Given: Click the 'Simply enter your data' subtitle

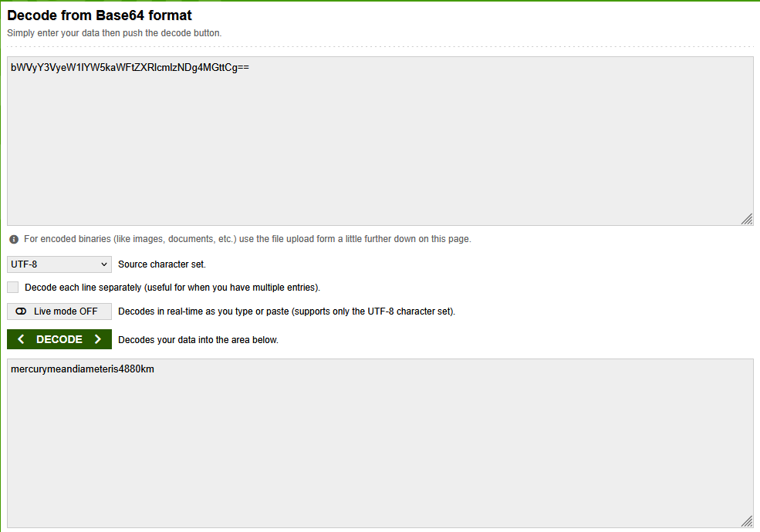Looking at the screenshot, I should click(x=114, y=33).
